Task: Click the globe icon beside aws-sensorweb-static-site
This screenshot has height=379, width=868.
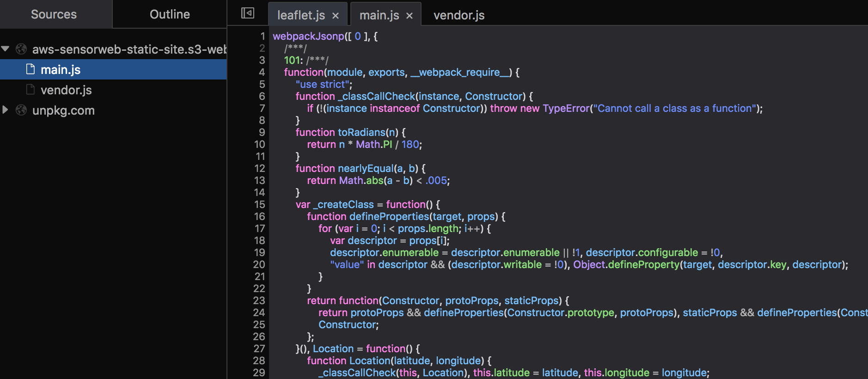Action: coord(21,49)
